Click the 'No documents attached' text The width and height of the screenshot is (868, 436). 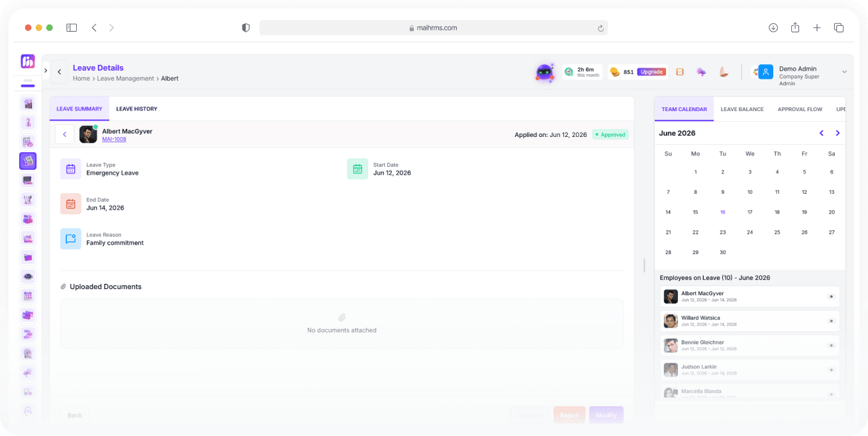tap(342, 330)
